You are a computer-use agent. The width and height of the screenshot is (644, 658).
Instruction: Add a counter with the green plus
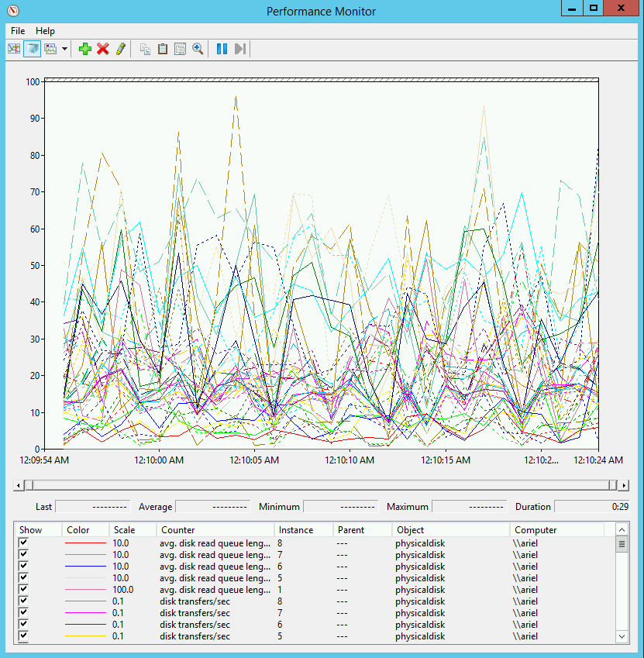coord(85,49)
